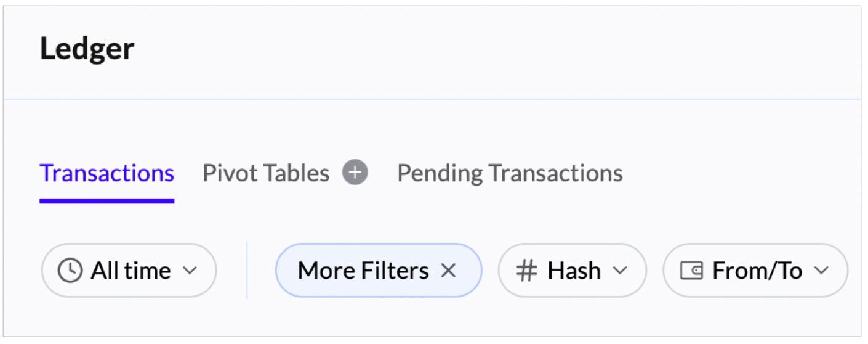Click the plus icon beside Pivot Tables
Screen dimensions: 868x344
pyautogui.click(x=355, y=173)
